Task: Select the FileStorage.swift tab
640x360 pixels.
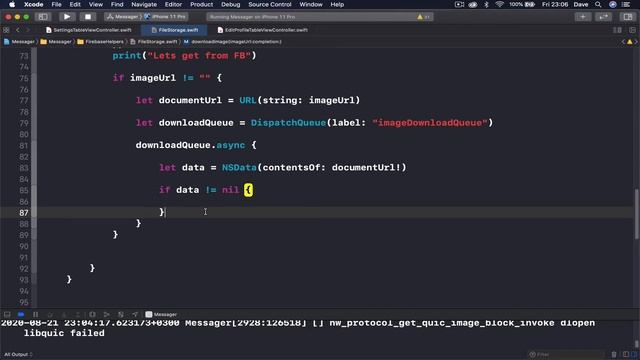Action: tap(174, 30)
